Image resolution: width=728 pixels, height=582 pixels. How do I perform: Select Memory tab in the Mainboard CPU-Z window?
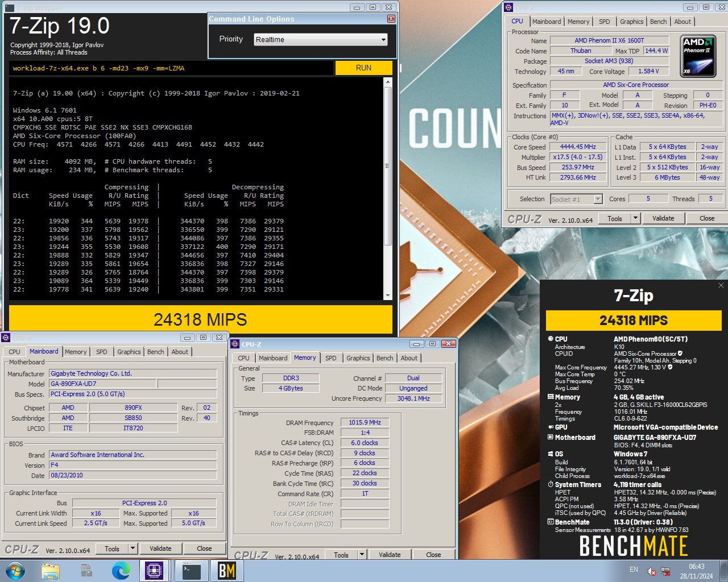pos(76,352)
